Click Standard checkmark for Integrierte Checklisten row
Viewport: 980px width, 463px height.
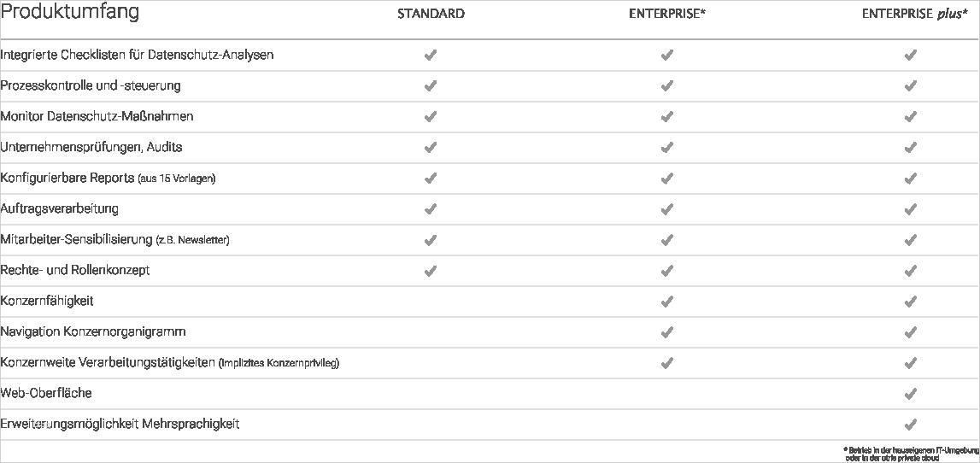(431, 56)
